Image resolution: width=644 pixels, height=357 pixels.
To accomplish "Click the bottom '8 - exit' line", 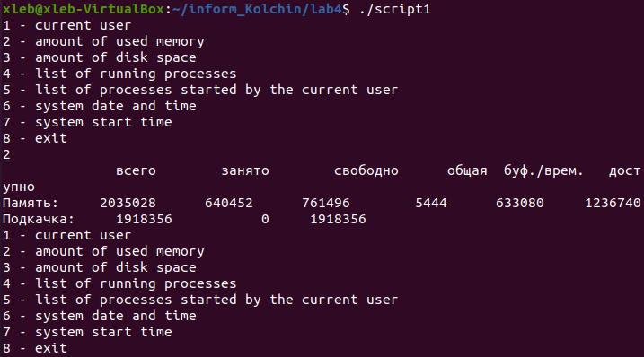I will coord(34,348).
